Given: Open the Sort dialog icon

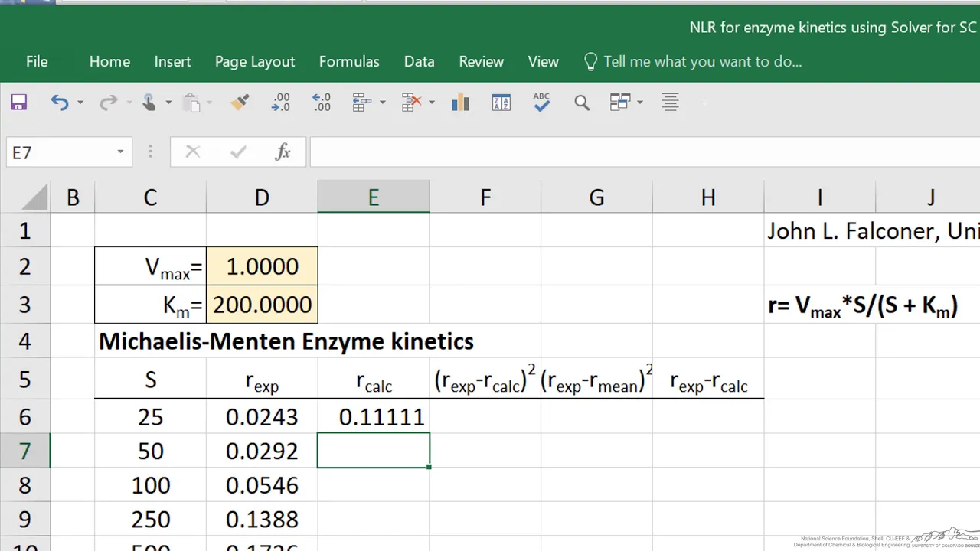Looking at the screenshot, I should [x=501, y=103].
